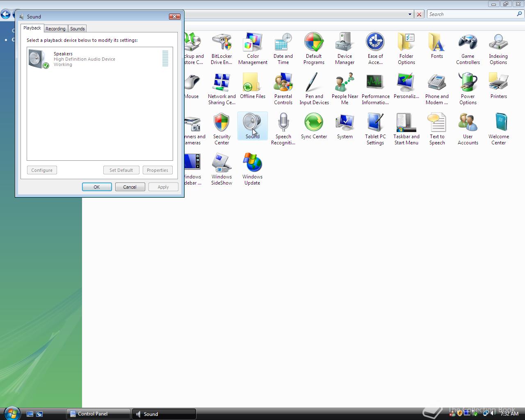This screenshot has width=525, height=420.
Task: Click the Control Panel Search field
Action: 472,14
